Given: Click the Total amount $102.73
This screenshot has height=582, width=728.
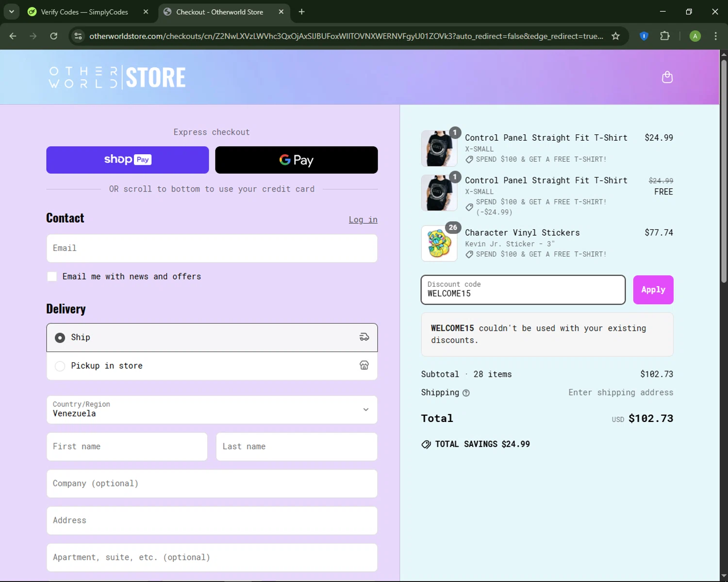Looking at the screenshot, I should tap(651, 419).
